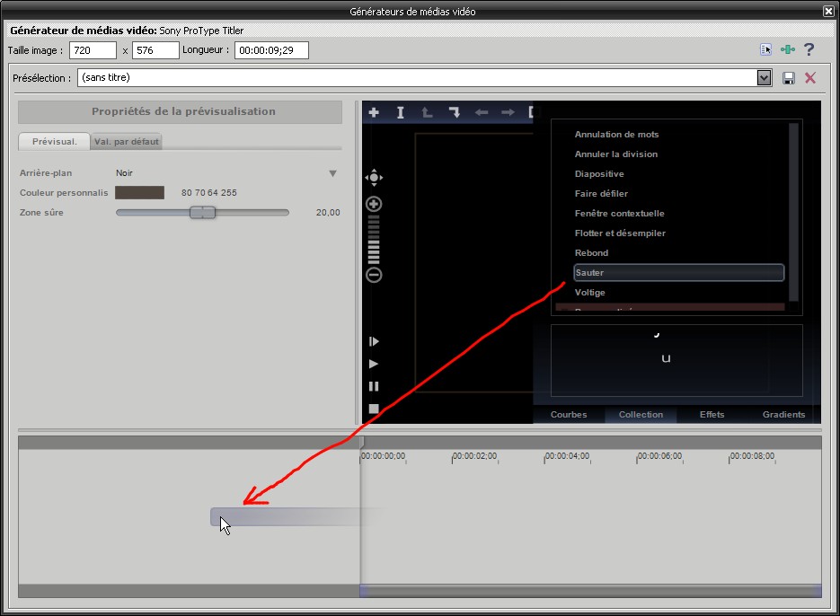Viewport: 840px width, 616px height.
Task: Open help with the question mark icon
Action: click(809, 50)
